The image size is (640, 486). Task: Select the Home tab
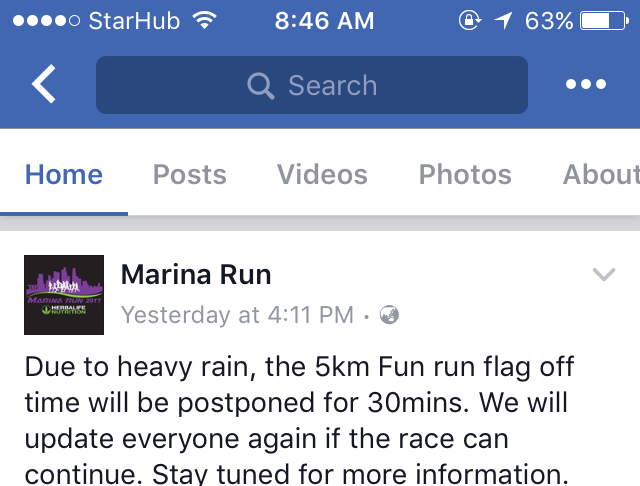tap(64, 175)
